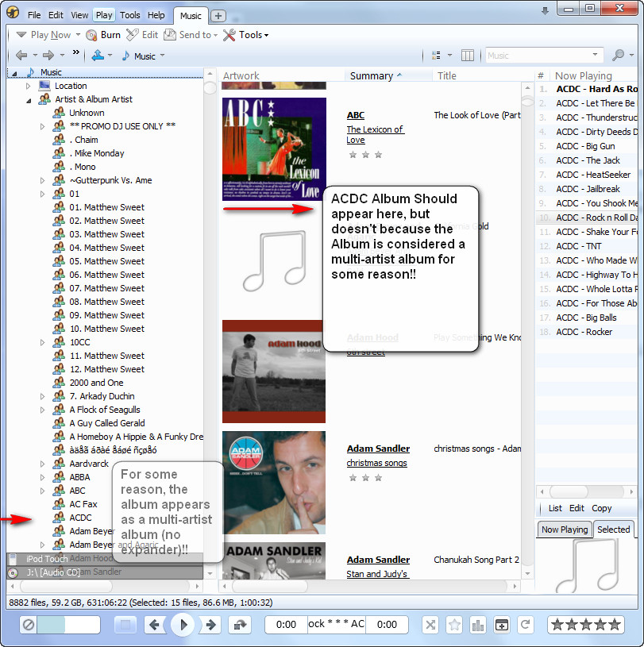Click the search magnifier icon
Viewport: 644px width, 647px height.
(618, 56)
